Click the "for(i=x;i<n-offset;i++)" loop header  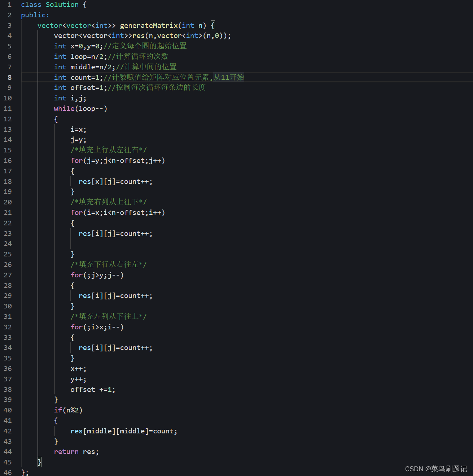(118, 213)
